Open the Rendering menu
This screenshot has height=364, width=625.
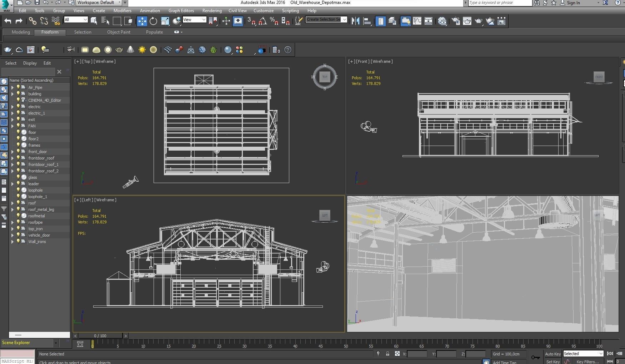(212, 11)
